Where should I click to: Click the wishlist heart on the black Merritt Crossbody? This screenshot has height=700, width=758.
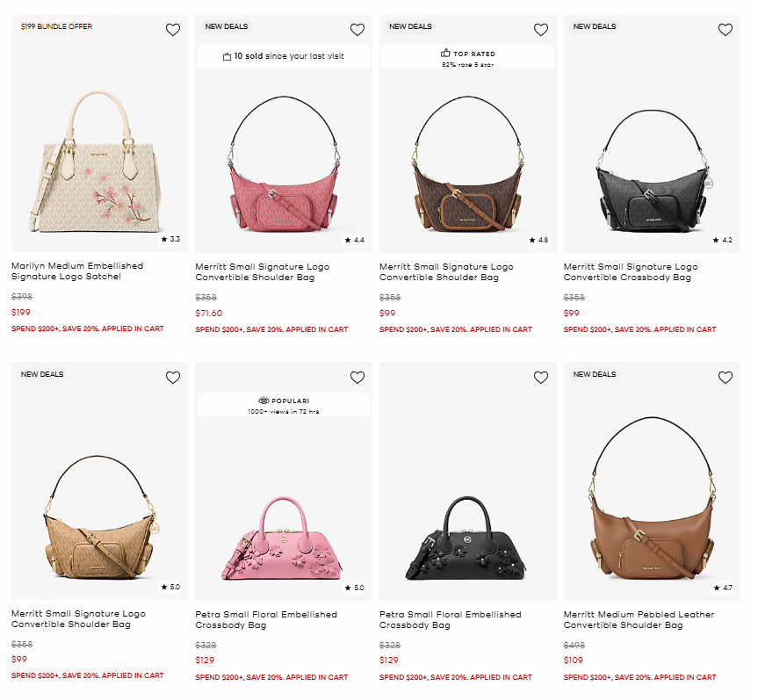point(726,29)
